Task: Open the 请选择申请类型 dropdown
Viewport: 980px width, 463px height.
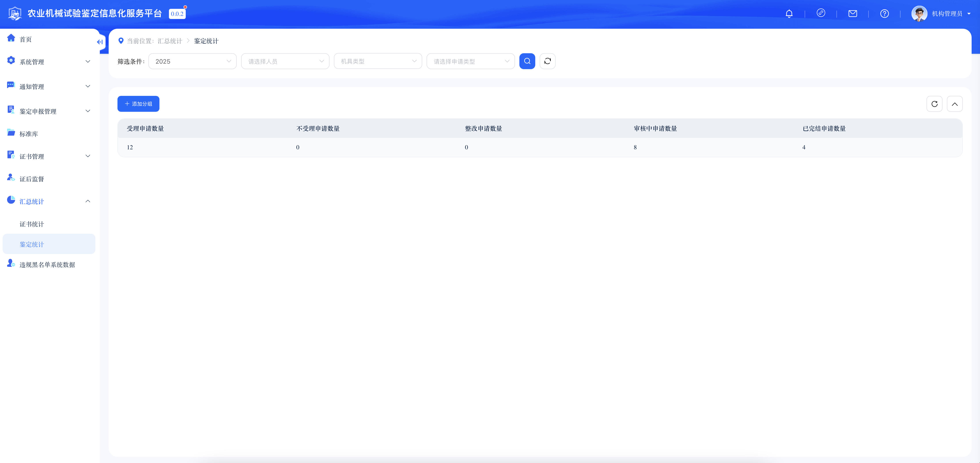Action: coord(470,61)
